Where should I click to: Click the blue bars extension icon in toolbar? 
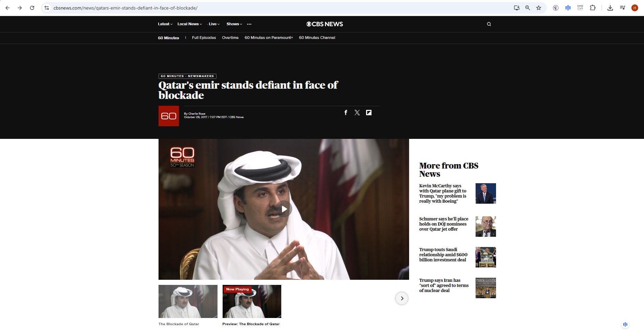pyautogui.click(x=568, y=8)
